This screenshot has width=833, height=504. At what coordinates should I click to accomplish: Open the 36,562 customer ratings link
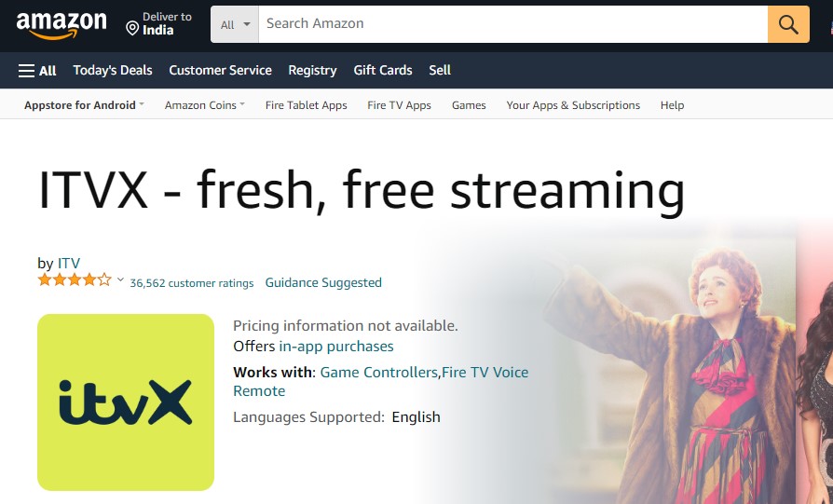click(192, 283)
